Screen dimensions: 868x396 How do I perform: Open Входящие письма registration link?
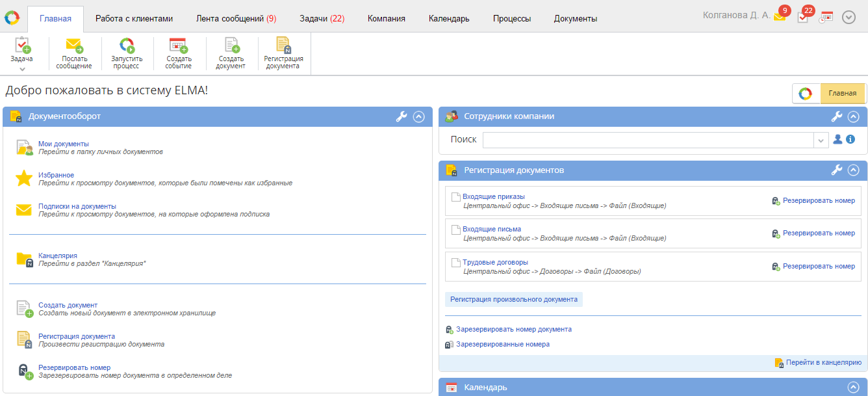pyautogui.click(x=492, y=229)
